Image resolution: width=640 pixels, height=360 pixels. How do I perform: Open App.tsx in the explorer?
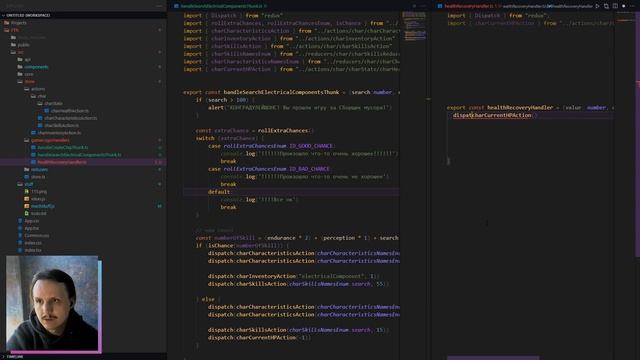[x=31, y=228]
